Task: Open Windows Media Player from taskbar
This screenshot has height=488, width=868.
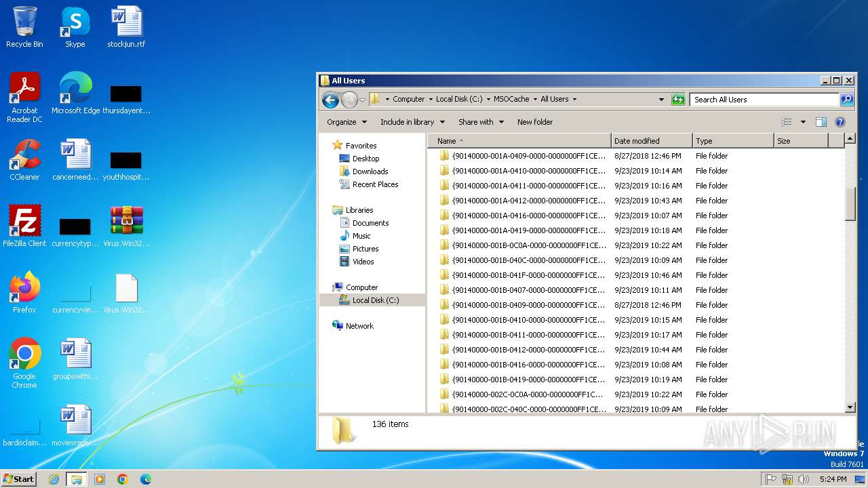Action: pos(100,479)
